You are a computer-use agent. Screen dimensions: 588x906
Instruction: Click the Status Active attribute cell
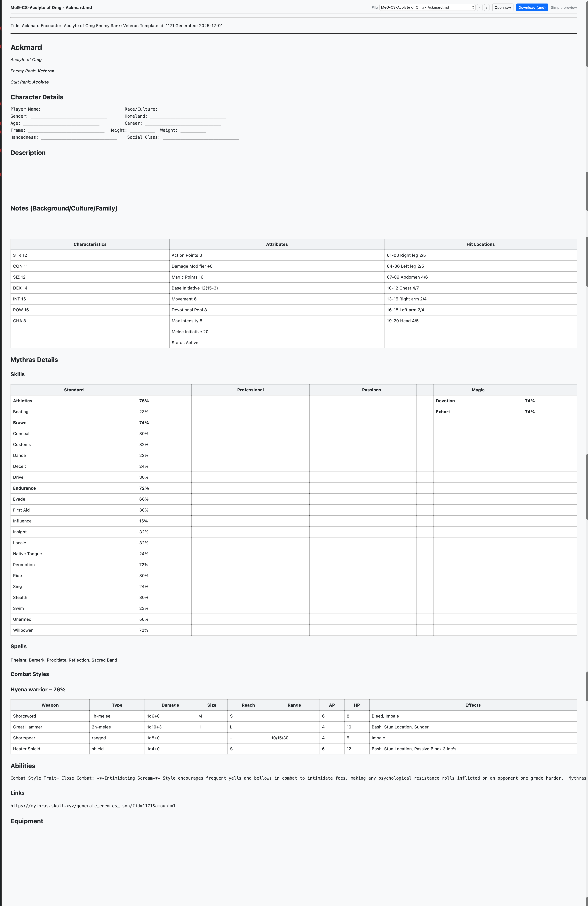coord(185,343)
